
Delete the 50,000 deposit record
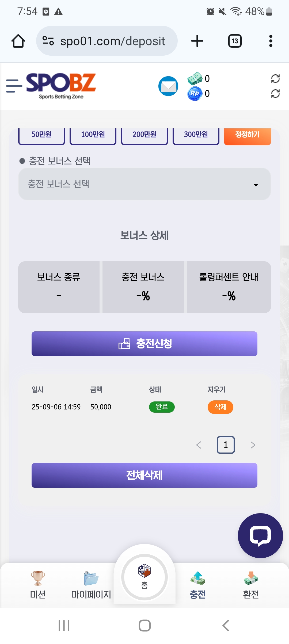pyautogui.click(x=220, y=407)
